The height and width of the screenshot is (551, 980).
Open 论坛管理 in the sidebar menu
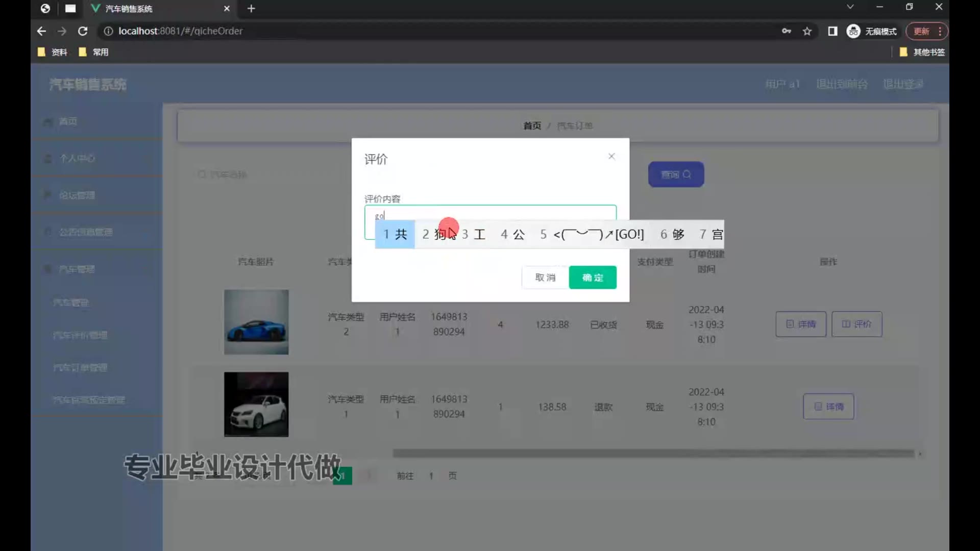coord(96,195)
